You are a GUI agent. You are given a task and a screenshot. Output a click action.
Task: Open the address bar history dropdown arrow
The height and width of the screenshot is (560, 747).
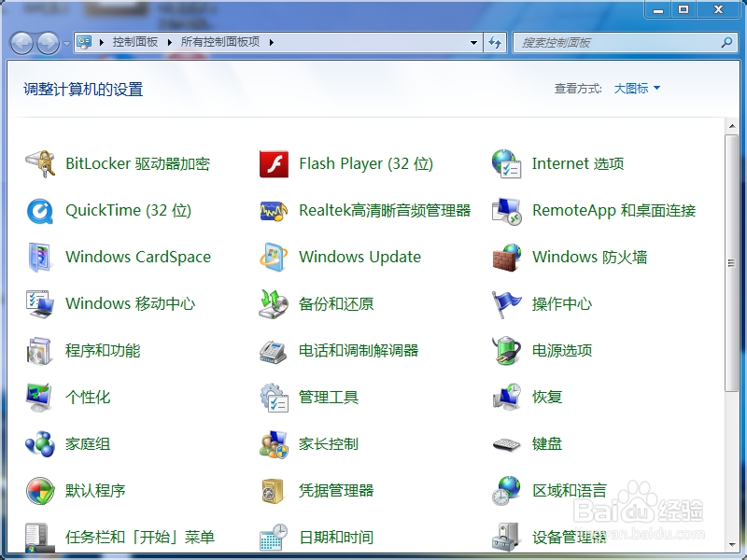point(473,42)
